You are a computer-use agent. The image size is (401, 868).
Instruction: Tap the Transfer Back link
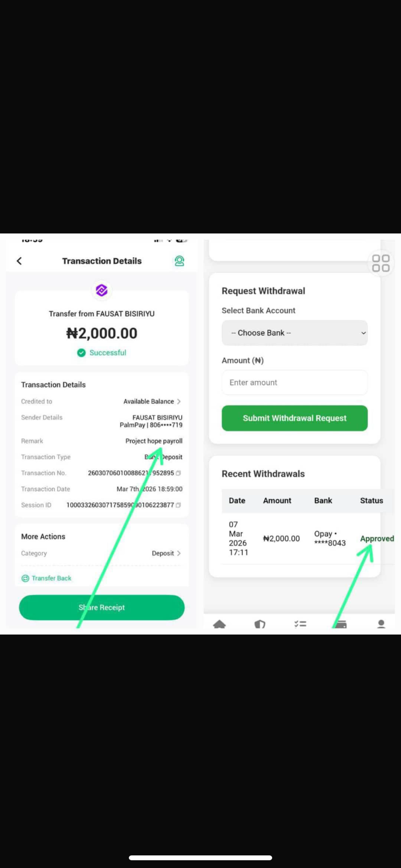point(46,578)
